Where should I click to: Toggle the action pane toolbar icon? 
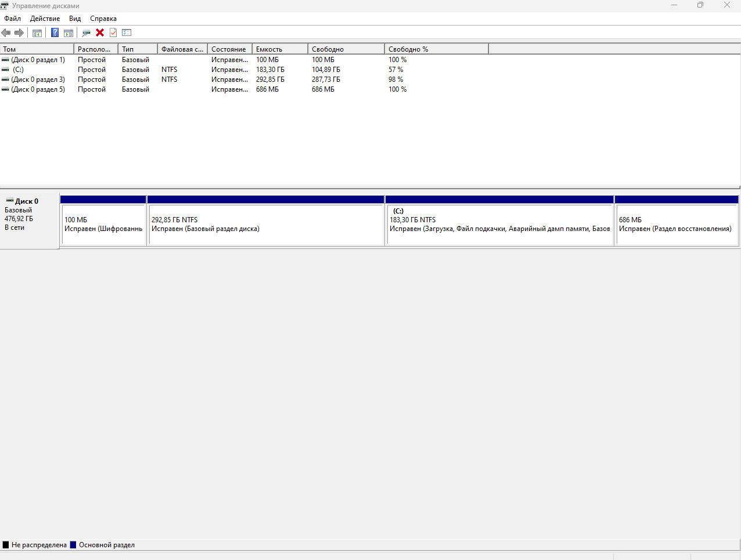coord(69,32)
